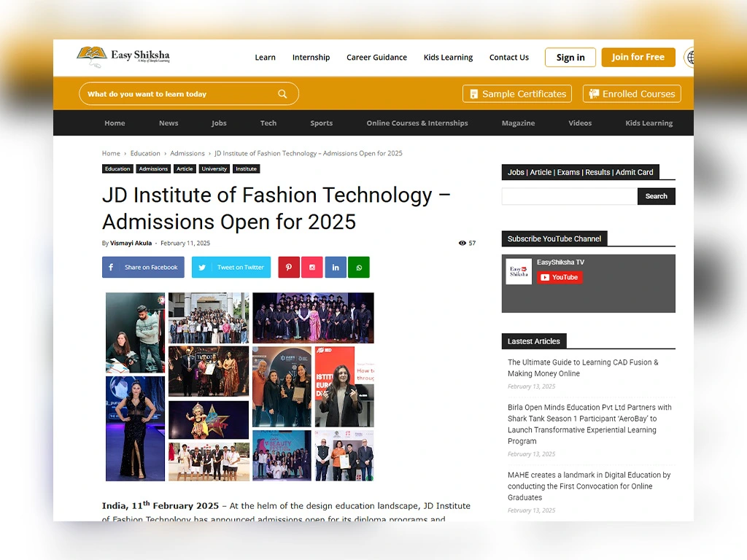Click Education breadcrumb link
Viewport: 747px width, 560px height.
145,153
